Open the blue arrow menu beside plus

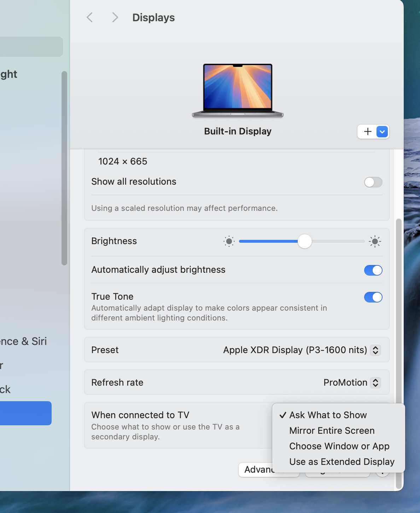tap(382, 132)
